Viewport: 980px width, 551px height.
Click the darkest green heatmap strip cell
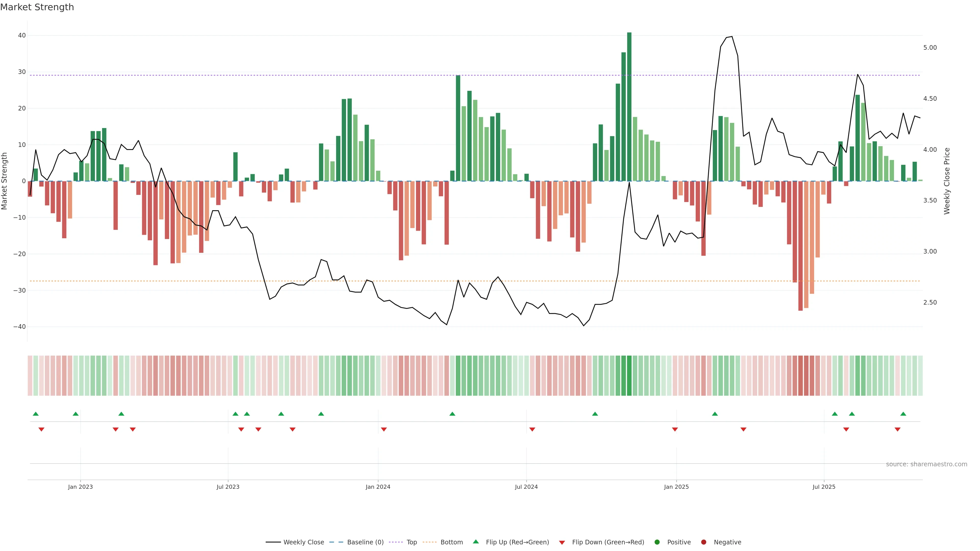[629, 376]
